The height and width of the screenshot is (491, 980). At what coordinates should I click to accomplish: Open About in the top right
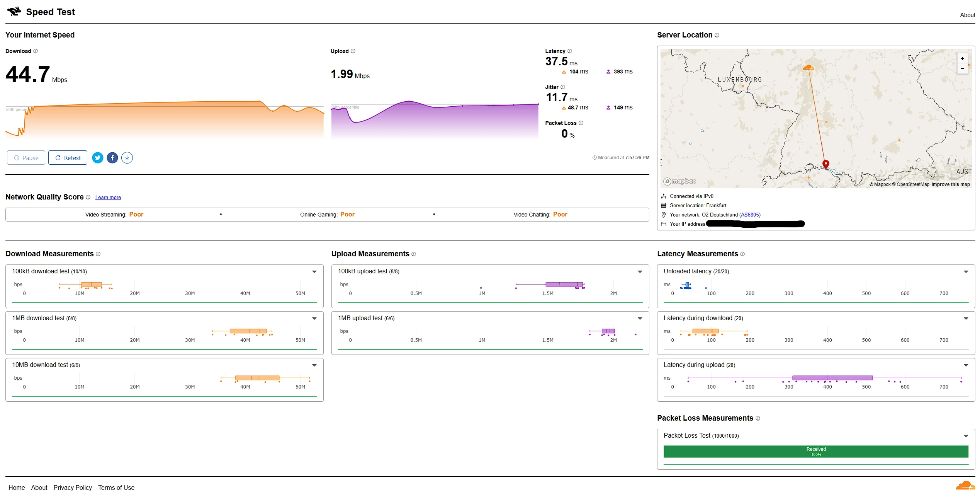967,15
